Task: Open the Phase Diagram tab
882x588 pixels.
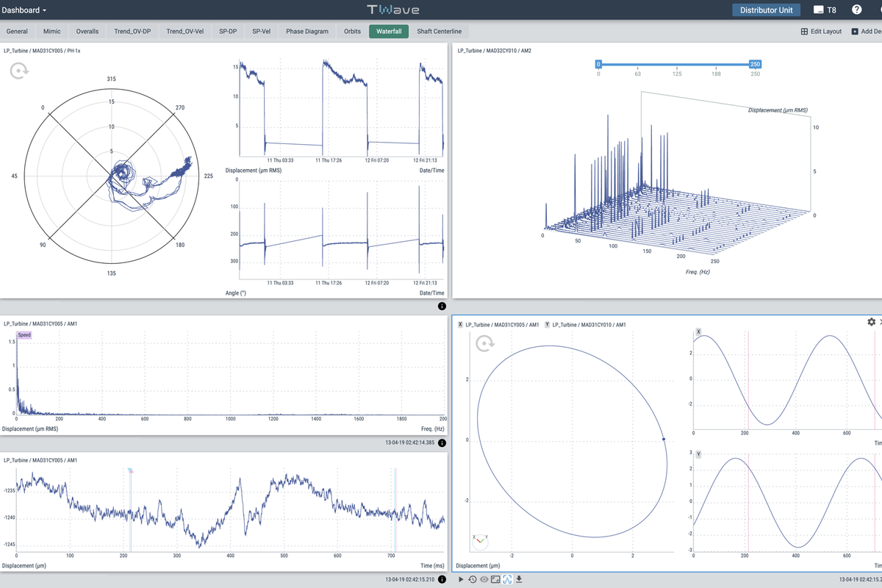Action: pos(307,32)
